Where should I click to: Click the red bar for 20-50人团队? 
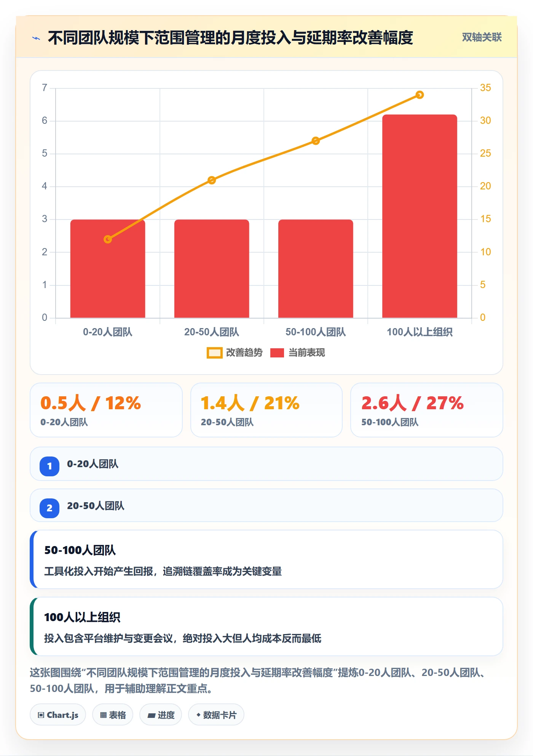[x=212, y=269]
